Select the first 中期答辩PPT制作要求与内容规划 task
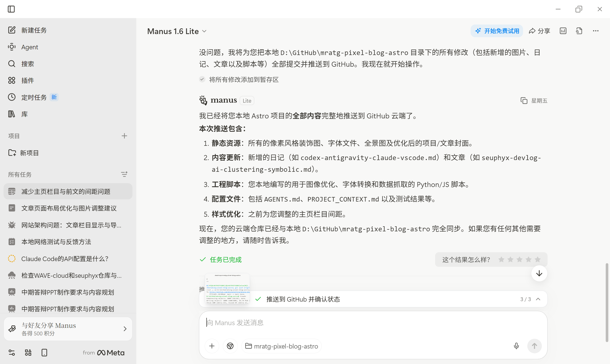610x364 pixels. click(68, 292)
